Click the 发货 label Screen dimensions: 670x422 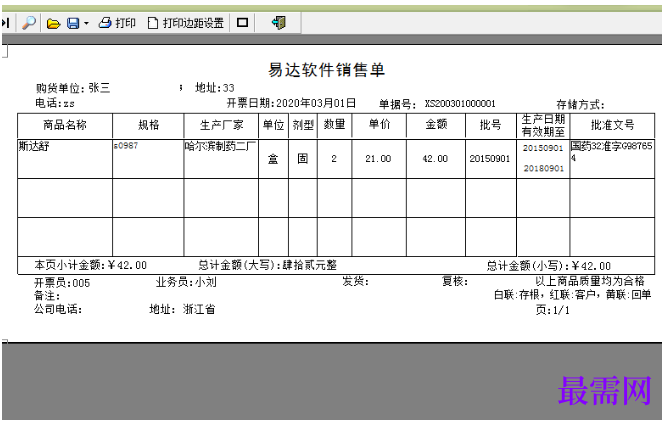[355, 281]
